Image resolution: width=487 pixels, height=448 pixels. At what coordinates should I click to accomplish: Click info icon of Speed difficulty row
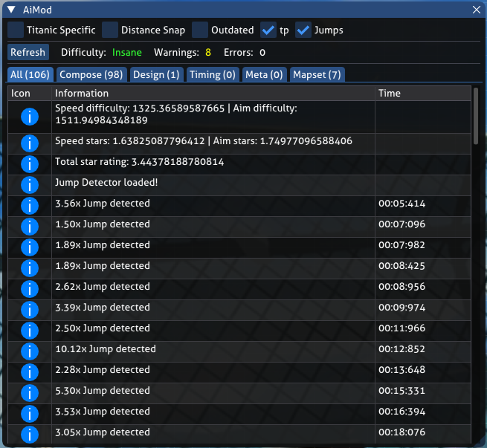tap(30, 117)
